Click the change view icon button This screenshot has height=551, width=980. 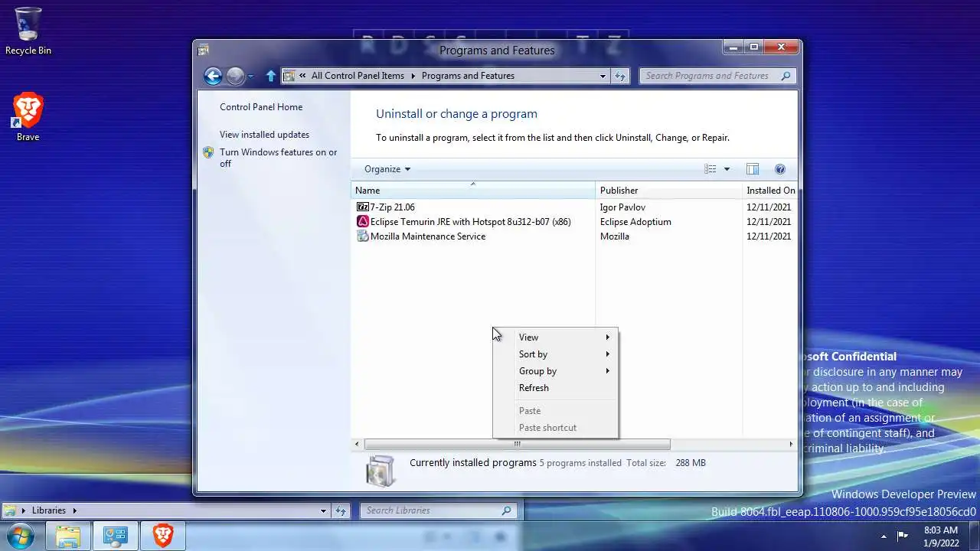[710, 169]
